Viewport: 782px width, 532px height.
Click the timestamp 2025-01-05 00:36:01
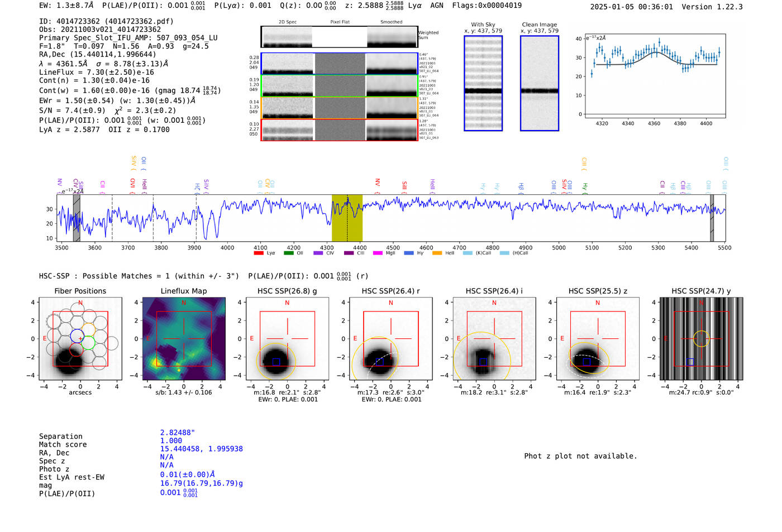pos(632,7)
